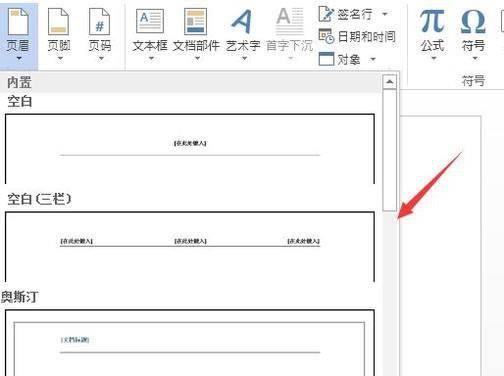The height and width of the screenshot is (376, 504).
Task: Insert a 文本框 text box
Action: pos(150,22)
